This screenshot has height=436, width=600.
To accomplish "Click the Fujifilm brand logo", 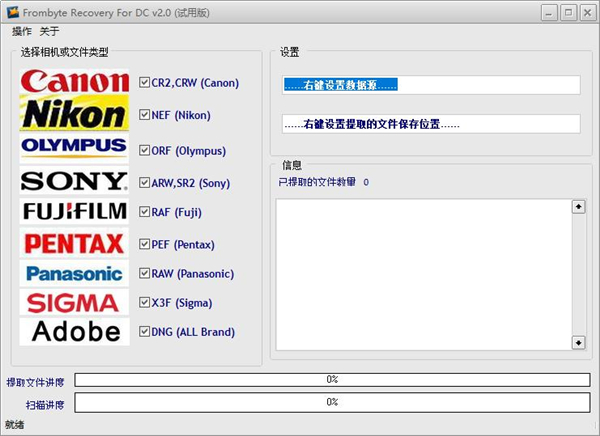I will pos(75,211).
